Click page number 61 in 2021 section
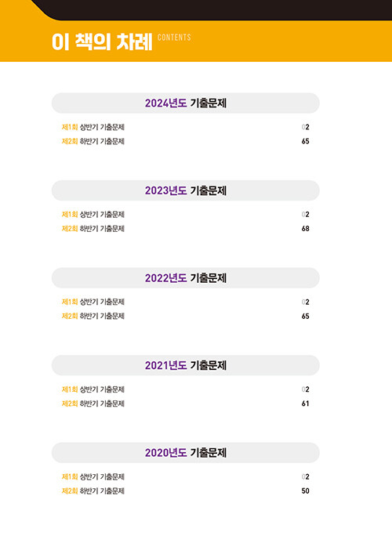 (306, 404)
